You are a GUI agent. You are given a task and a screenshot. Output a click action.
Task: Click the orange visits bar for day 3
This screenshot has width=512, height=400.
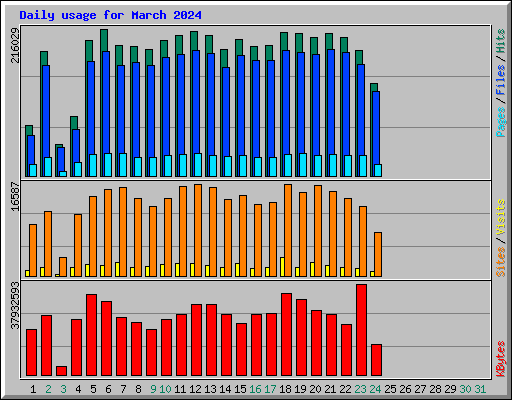(x=63, y=267)
